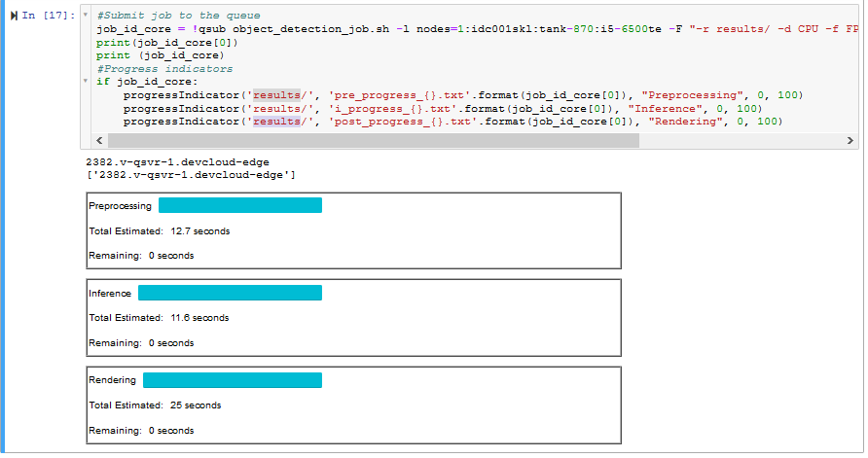
Task: Click 'Total Estimated: 25 seconds' text
Action: (155, 405)
